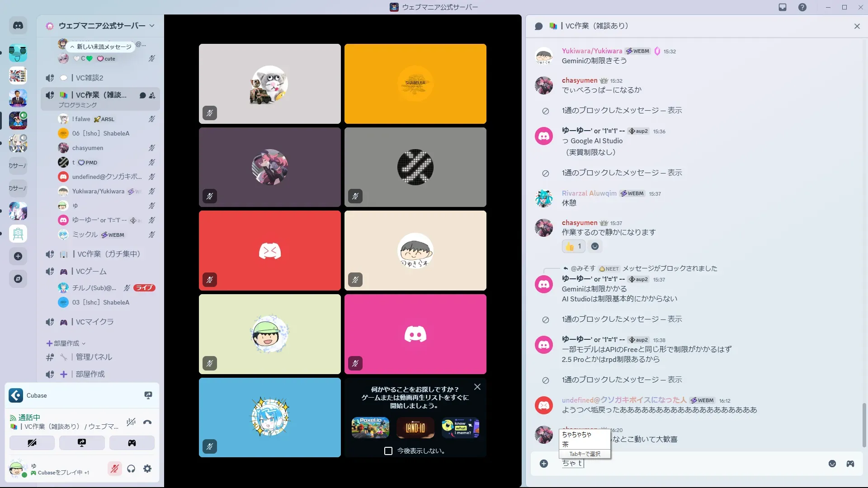Select the VC作業（ガチ集中）voice channel
This screenshot has width=868, height=488.
click(108, 254)
